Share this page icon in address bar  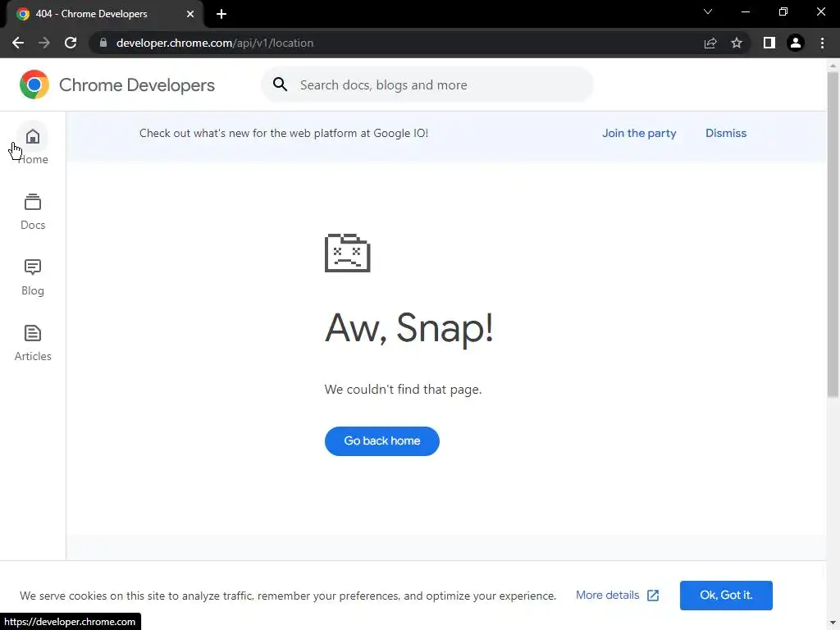710,43
